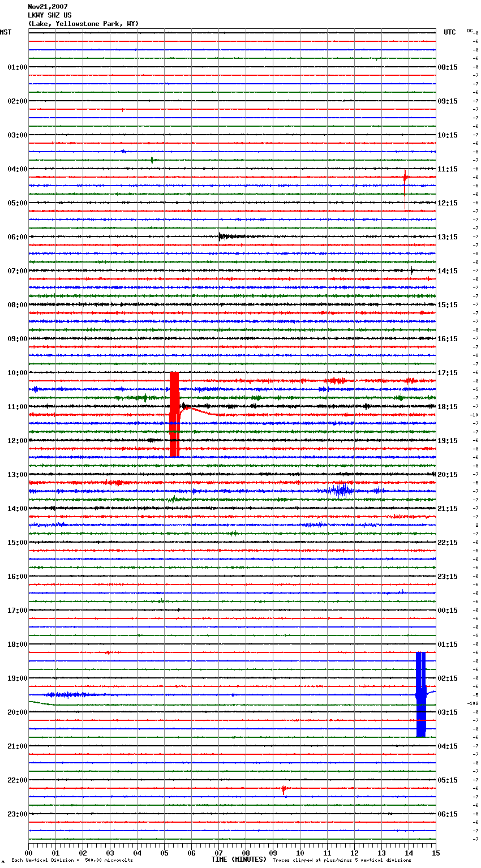481x868 pixels.
Task: Select the 11:00 MST row label
Action: point(17,407)
